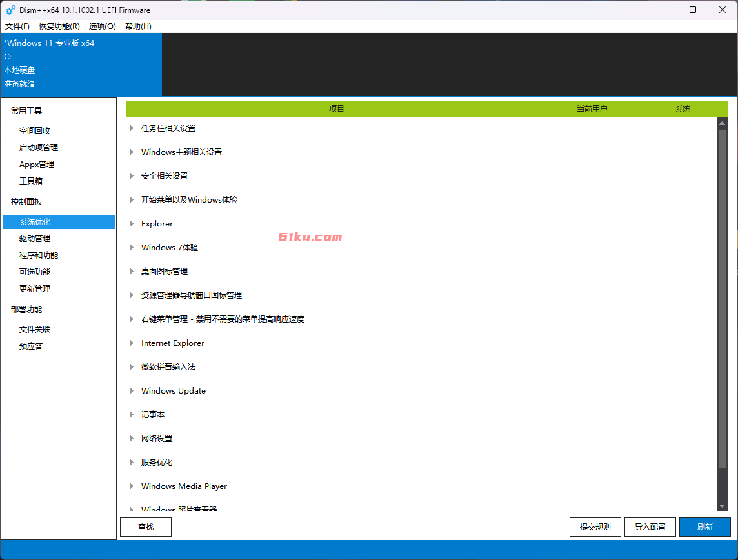Open 程序和功能 in the sidebar
Image resolution: width=738 pixels, height=560 pixels.
tap(39, 255)
